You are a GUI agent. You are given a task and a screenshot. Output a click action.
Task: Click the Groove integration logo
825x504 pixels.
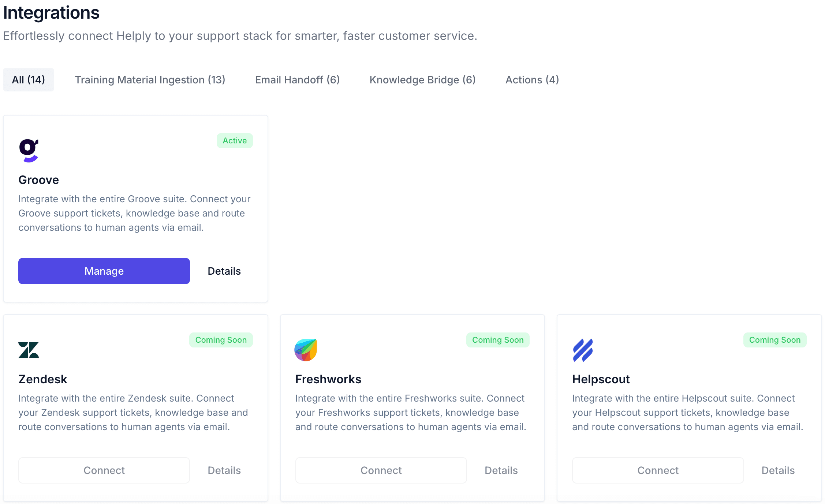(29, 151)
